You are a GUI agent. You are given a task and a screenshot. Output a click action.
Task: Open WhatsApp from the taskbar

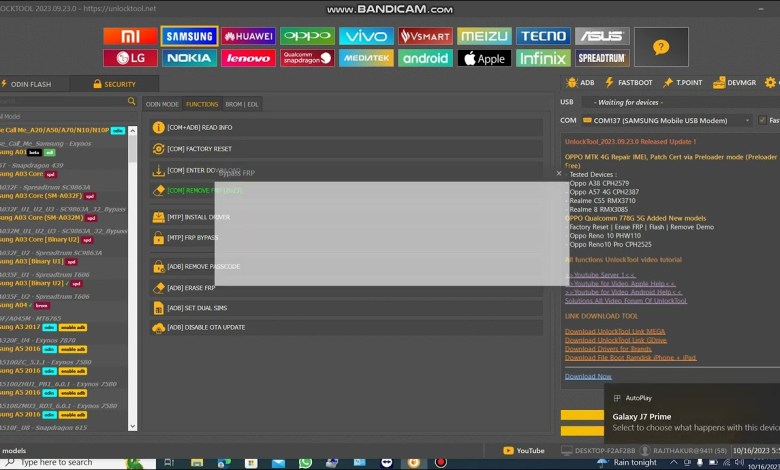[x=305, y=463]
